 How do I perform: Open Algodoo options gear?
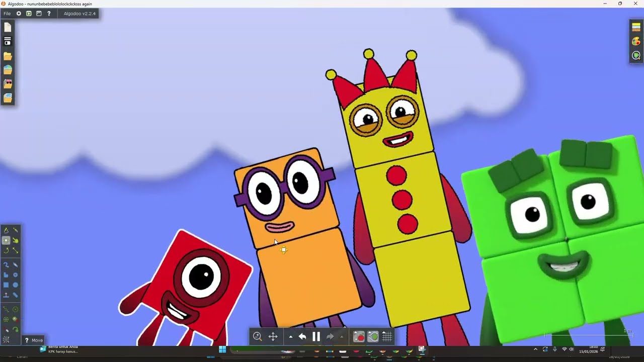point(19,14)
